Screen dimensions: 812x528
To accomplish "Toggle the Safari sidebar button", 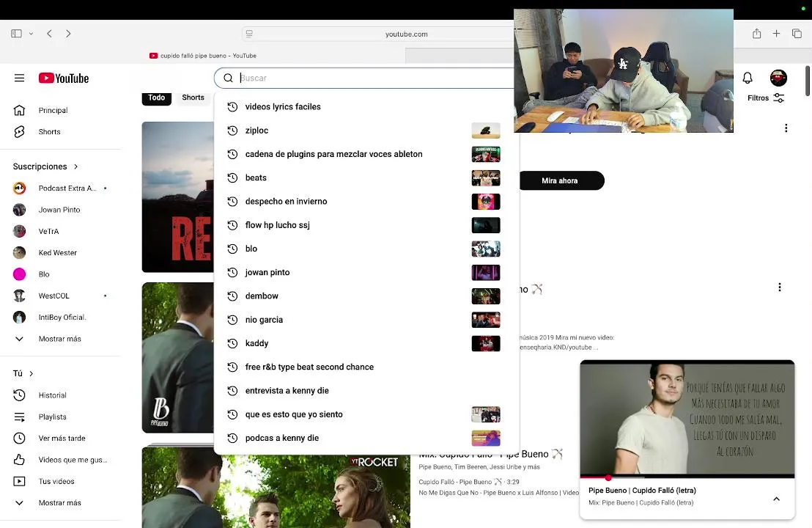I will [17, 34].
